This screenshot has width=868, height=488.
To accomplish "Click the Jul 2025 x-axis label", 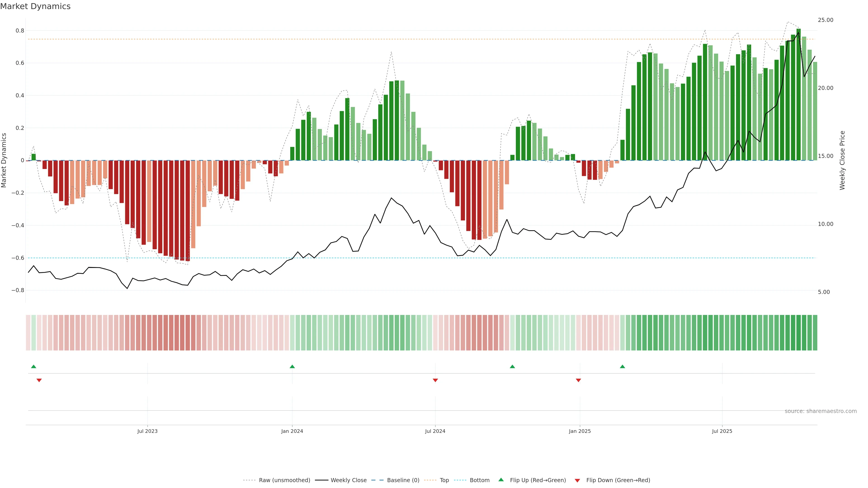I will pyautogui.click(x=722, y=431).
